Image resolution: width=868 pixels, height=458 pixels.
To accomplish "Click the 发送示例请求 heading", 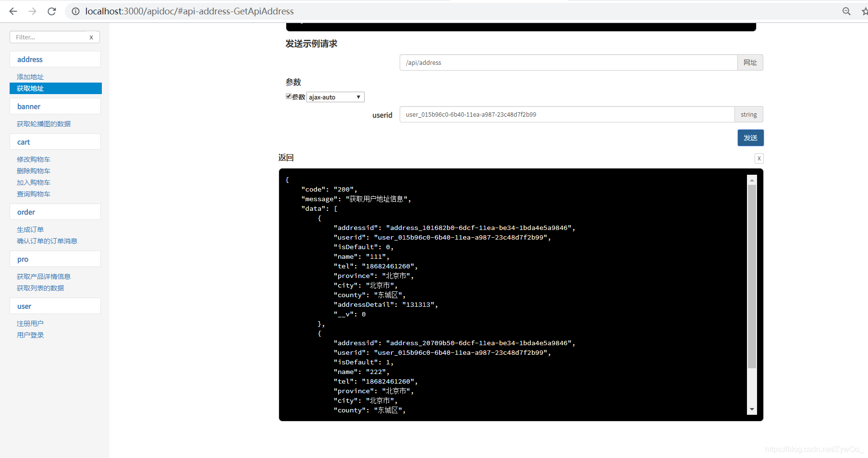I will [x=311, y=44].
